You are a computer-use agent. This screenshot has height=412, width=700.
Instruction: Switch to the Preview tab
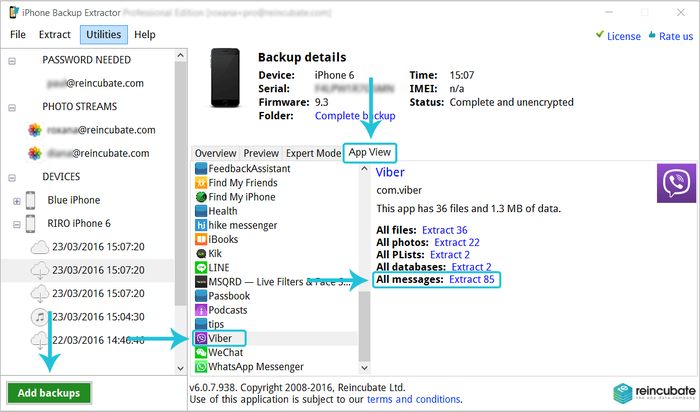click(x=261, y=153)
